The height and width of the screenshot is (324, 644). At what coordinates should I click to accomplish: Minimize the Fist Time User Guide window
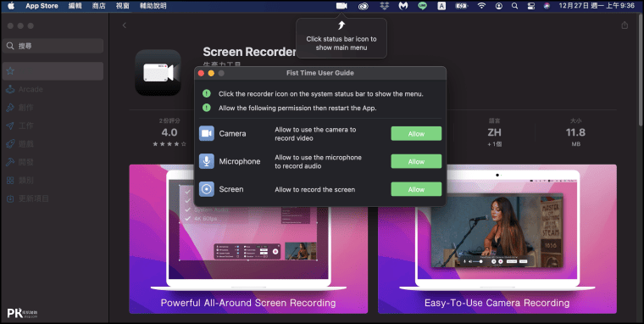211,73
